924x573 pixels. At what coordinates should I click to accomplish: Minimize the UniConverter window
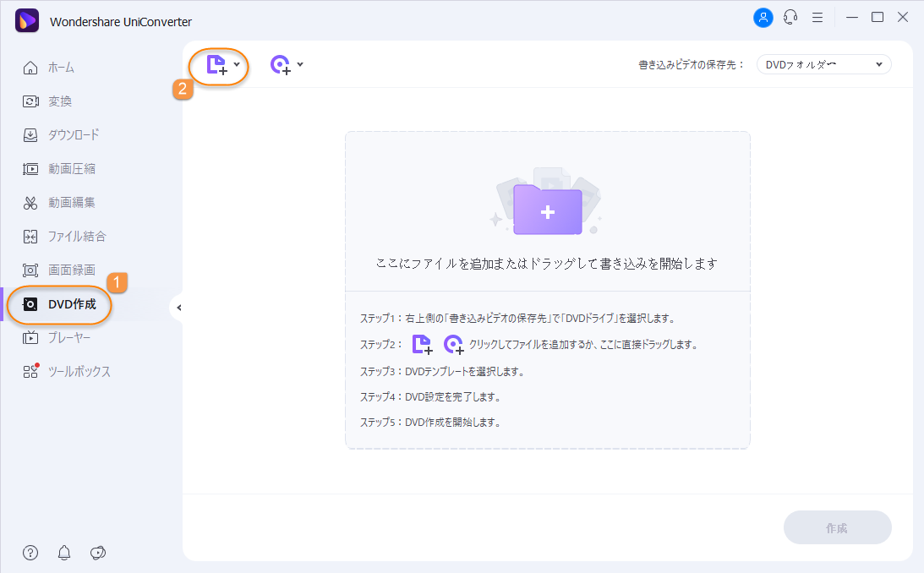coord(852,18)
